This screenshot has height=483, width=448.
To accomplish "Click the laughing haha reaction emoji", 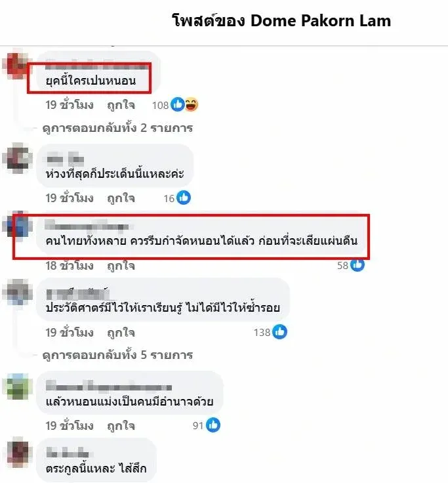I will tap(192, 105).
